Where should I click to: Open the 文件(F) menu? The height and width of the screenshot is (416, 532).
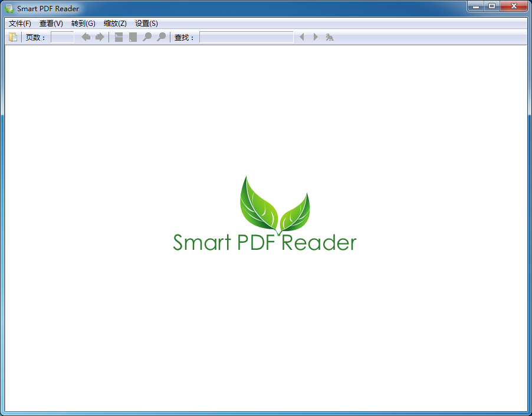click(19, 24)
